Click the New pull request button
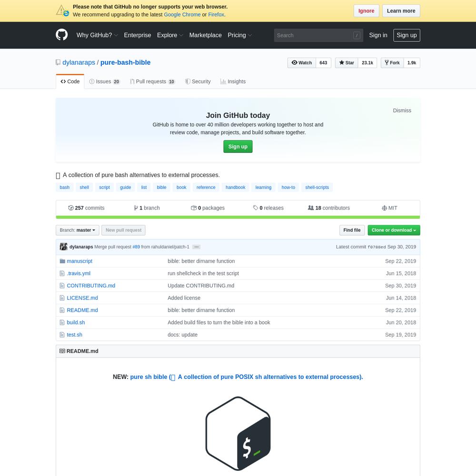476x476 pixels. pyautogui.click(x=123, y=230)
